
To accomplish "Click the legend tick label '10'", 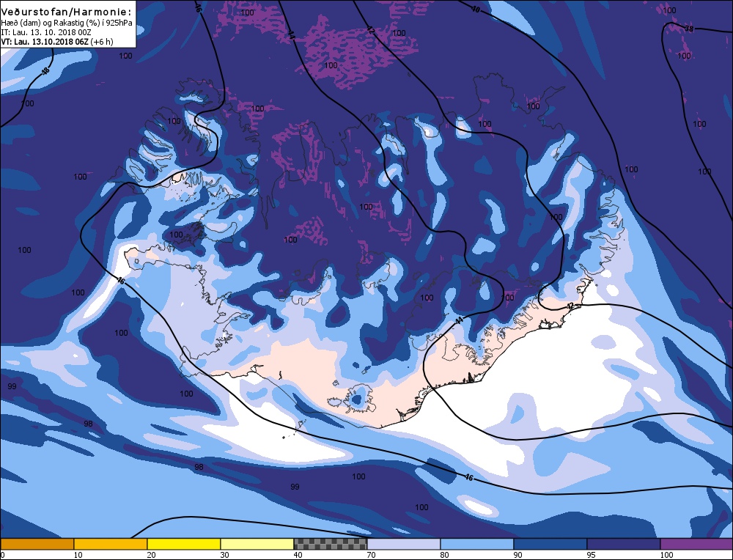I will (78, 555).
